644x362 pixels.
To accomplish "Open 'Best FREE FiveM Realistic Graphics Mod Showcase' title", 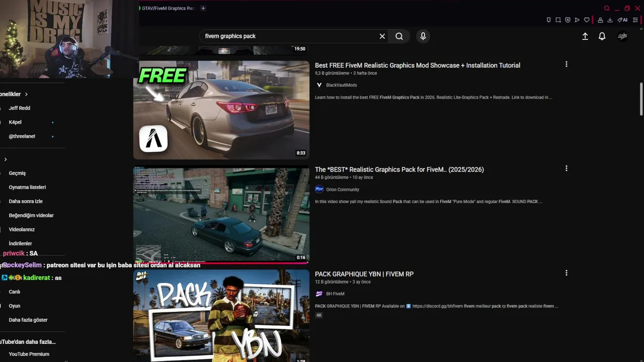I will (418, 65).
